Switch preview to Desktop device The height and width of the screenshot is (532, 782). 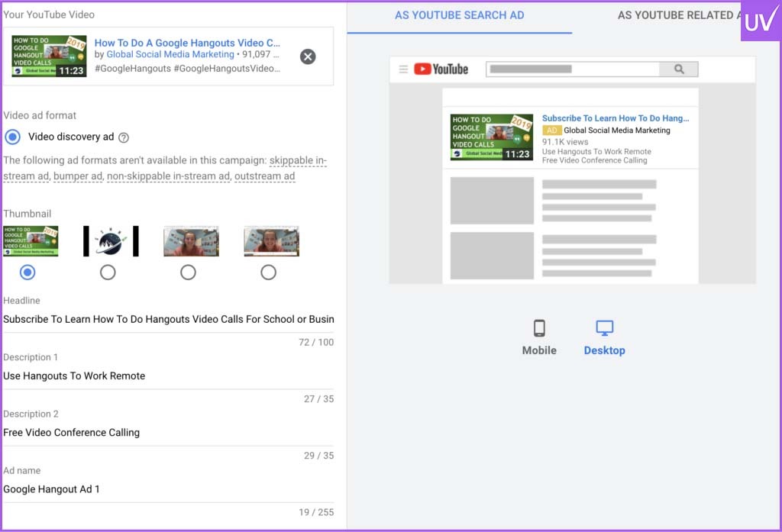click(605, 337)
